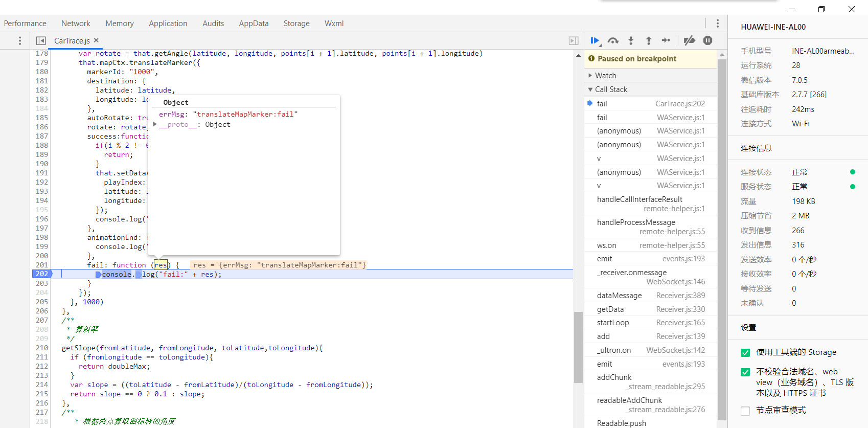The height and width of the screenshot is (428, 868).
Task: Show the file navigator sidebar
Action: 41,40
